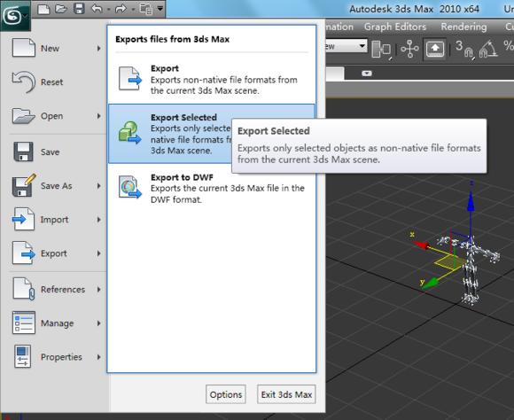The image size is (514, 420).
Task: Choose Save in the application menu
Action: [x=57, y=152]
